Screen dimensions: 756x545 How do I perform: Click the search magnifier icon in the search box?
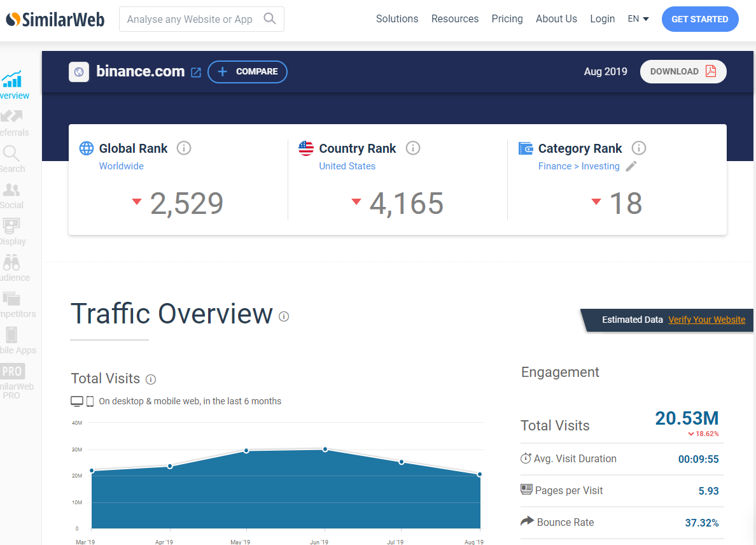270,19
